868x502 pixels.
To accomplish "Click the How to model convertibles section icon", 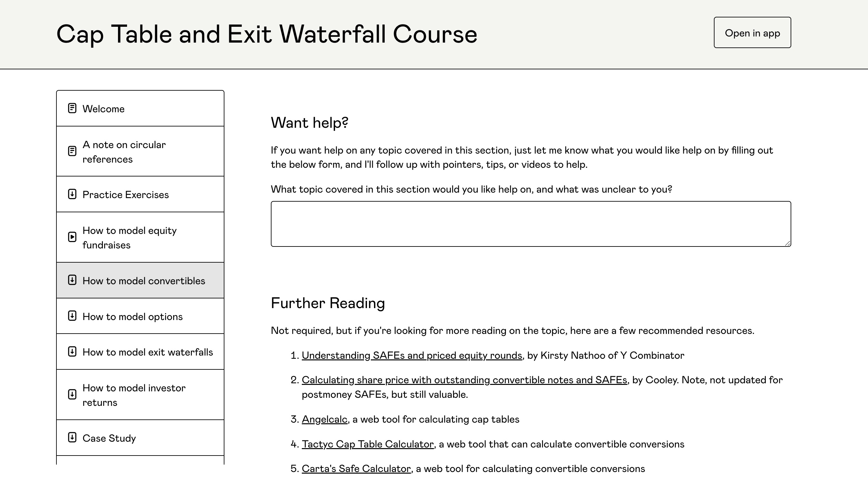I will [x=73, y=280].
